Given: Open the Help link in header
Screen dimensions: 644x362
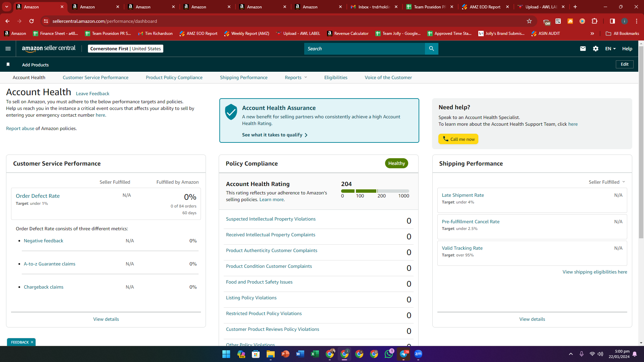Looking at the screenshot, I should coord(627,49).
